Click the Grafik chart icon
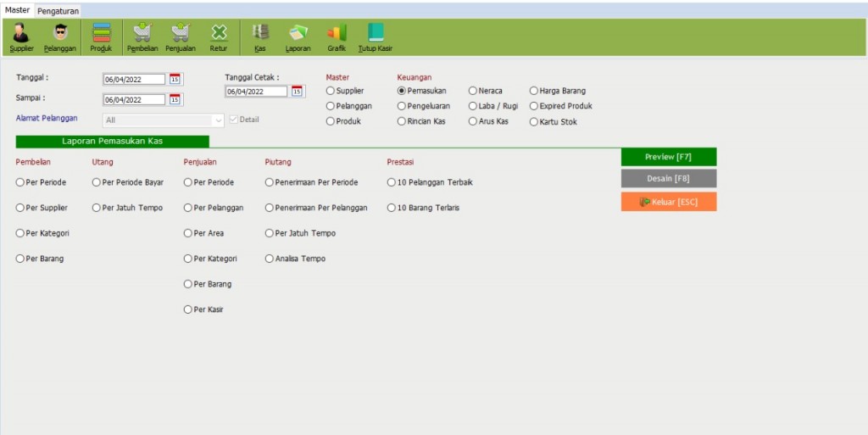The width and height of the screenshot is (868, 435). click(x=337, y=37)
